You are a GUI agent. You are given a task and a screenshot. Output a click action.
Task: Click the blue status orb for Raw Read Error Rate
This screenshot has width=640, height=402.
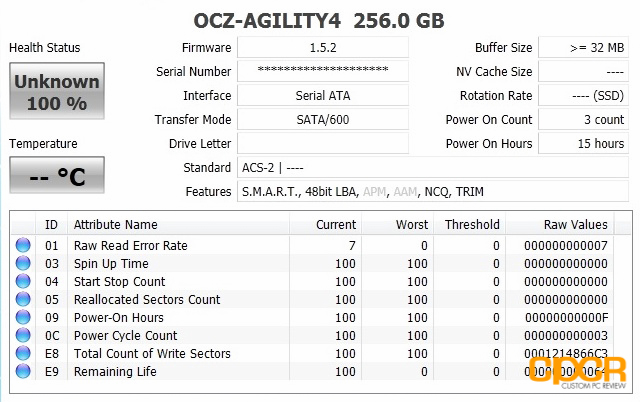pyautogui.click(x=23, y=245)
